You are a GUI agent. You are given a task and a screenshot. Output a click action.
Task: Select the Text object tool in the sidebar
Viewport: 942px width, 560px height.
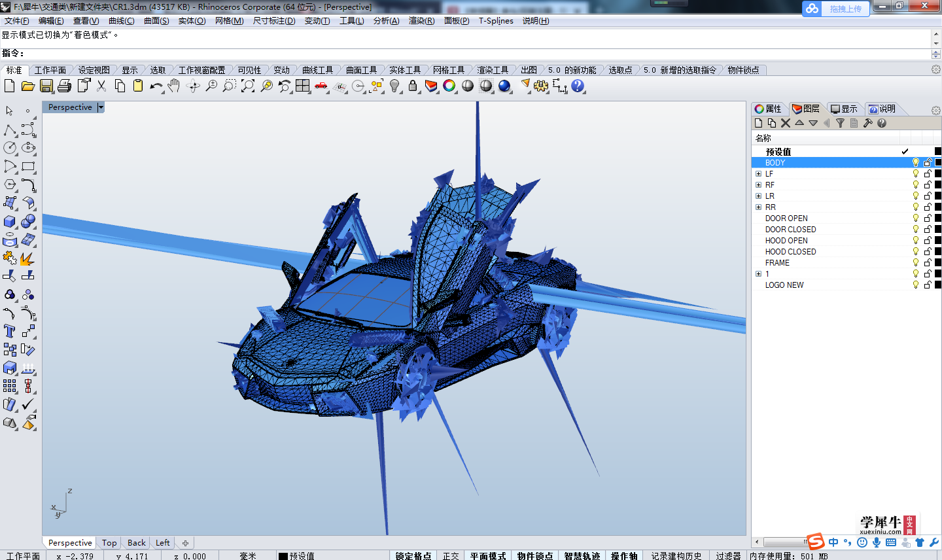tap(10, 332)
